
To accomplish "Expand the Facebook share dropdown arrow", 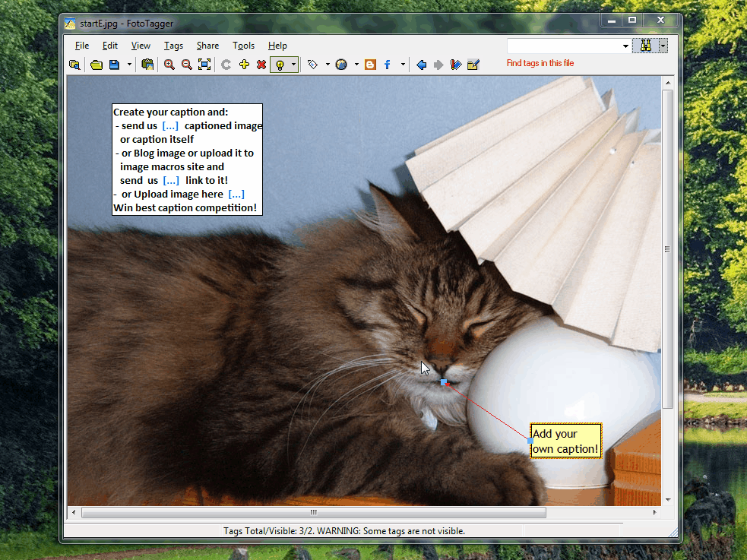I will 403,65.
